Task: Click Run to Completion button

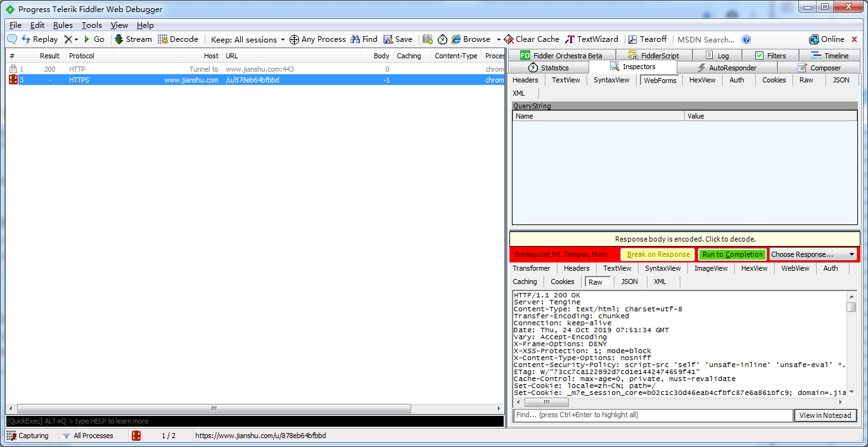Action: [732, 254]
